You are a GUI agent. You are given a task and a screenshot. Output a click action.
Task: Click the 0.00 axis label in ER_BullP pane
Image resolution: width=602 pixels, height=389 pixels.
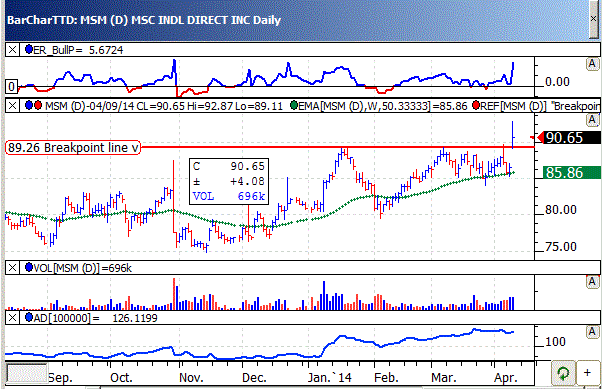(x=557, y=81)
